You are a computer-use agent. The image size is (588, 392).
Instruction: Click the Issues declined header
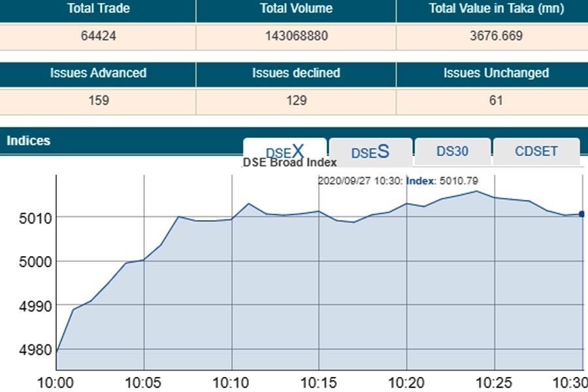296,73
